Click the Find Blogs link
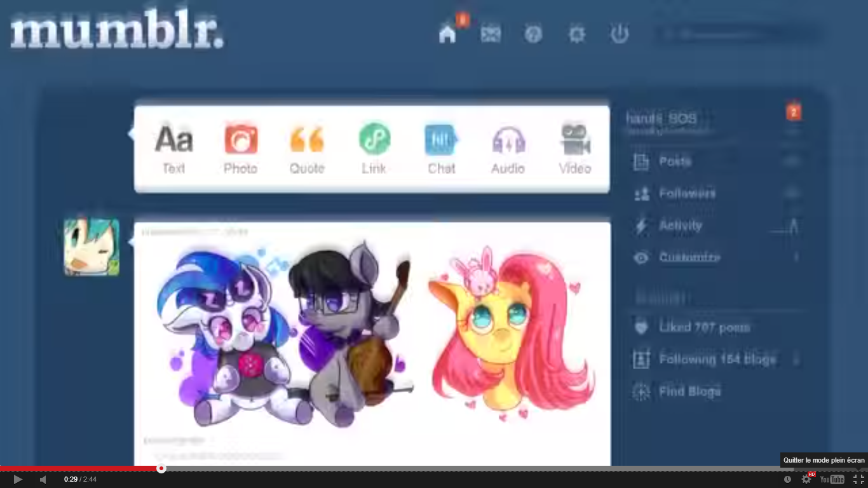 (689, 391)
